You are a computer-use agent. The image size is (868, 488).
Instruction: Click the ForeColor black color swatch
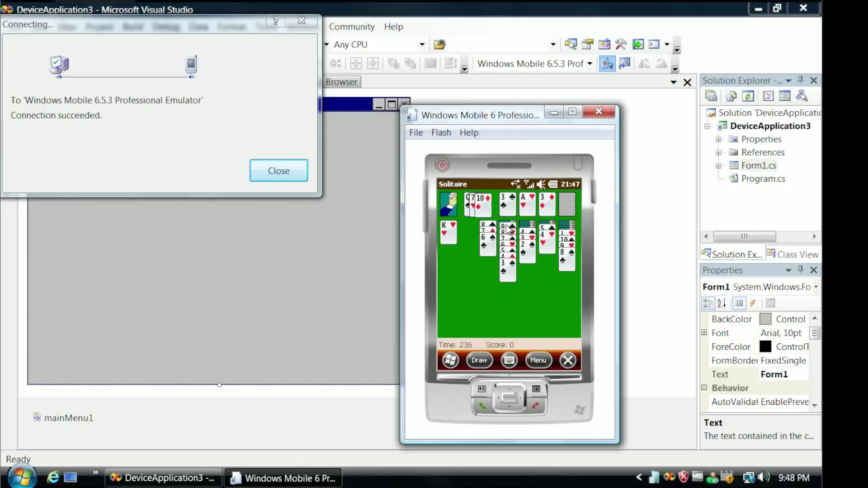765,347
